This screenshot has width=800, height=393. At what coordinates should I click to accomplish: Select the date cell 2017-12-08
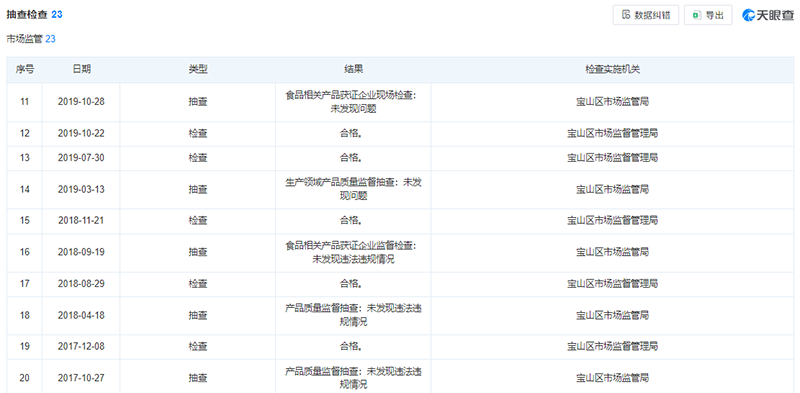tap(81, 347)
